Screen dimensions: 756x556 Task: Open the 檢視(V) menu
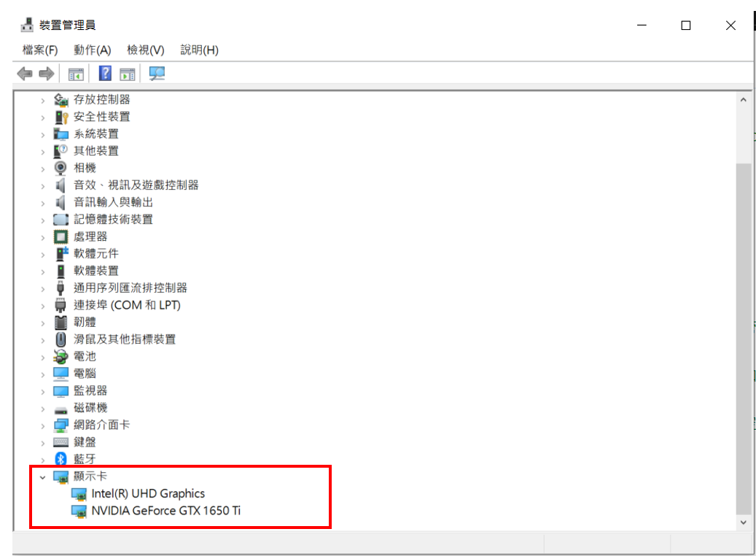pyautogui.click(x=145, y=50)
